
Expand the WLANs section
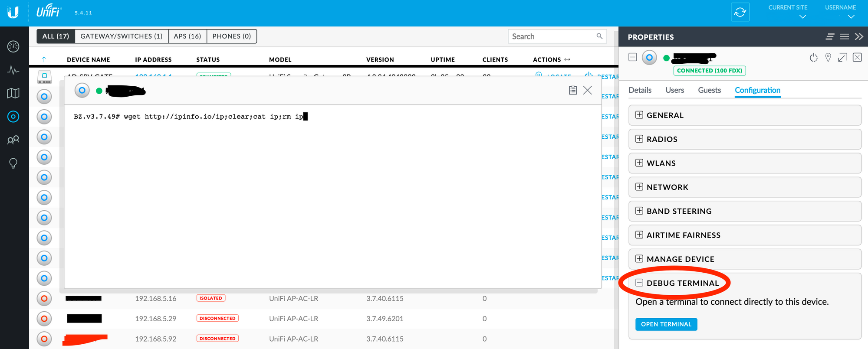click(x=745, y=163)
